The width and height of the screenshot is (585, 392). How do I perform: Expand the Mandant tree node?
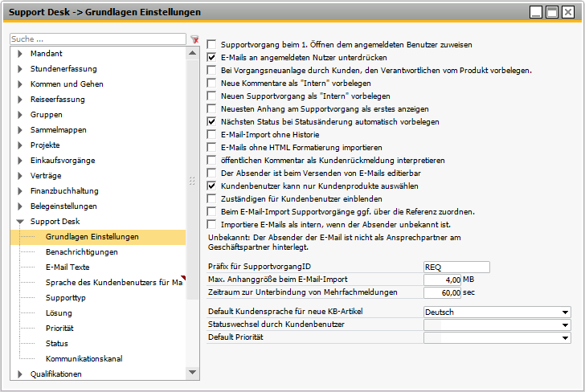[20, 54]
